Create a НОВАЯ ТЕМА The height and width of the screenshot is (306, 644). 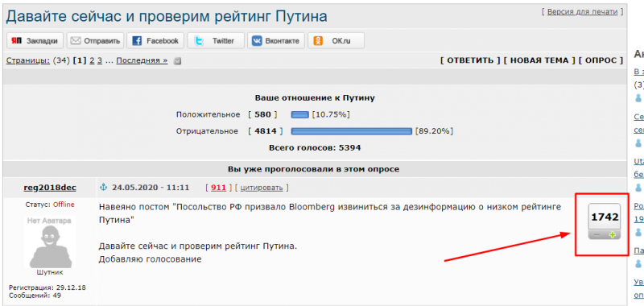coord(539,60)
